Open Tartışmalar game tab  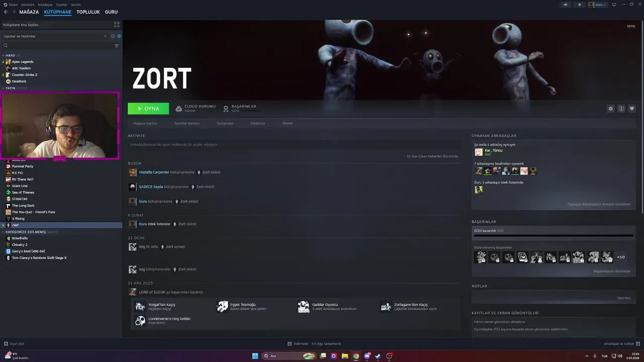click(225, 123)
